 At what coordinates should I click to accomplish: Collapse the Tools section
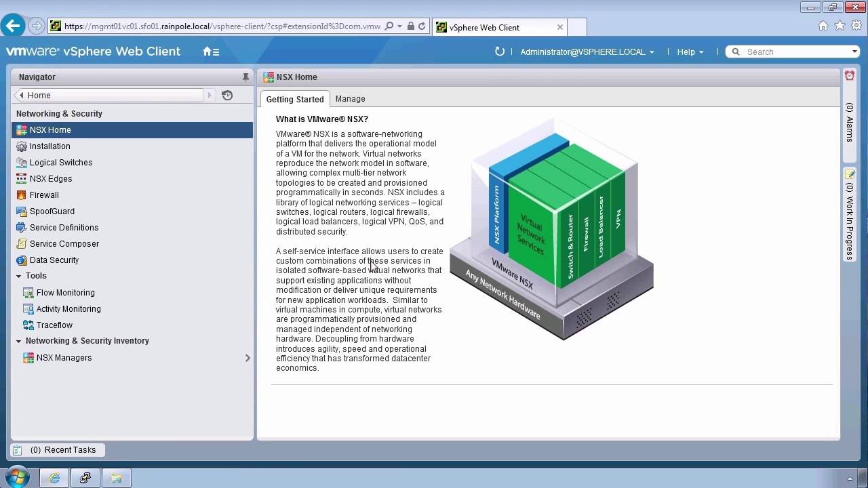pos(19,277)
